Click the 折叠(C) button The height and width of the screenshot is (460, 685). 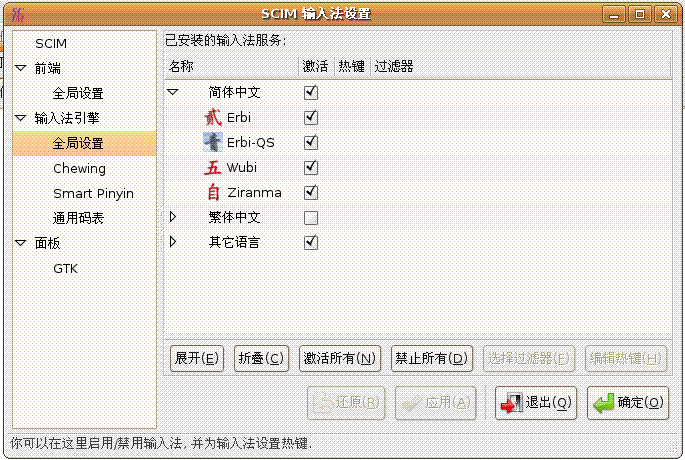[x=261, y=359]
